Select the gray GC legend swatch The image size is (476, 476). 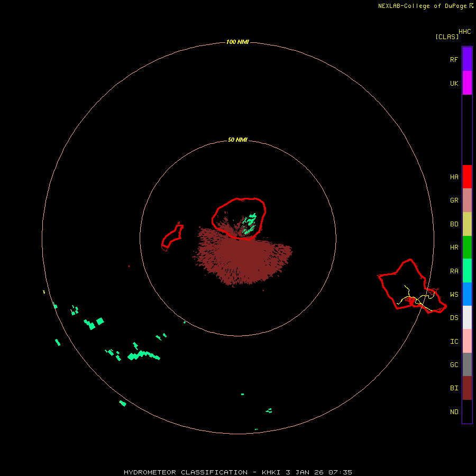[x=467, y=364]
